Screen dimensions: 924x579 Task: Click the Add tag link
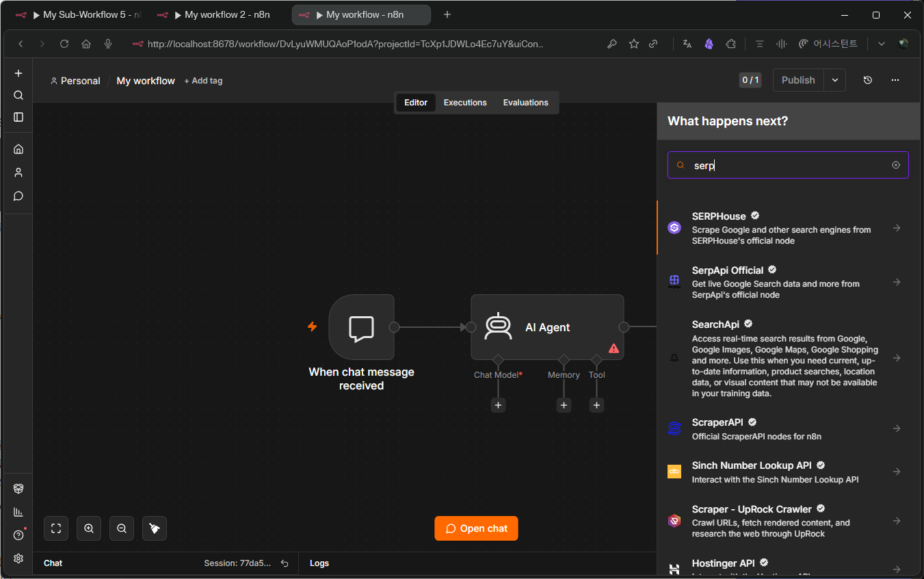coord(203,81)
